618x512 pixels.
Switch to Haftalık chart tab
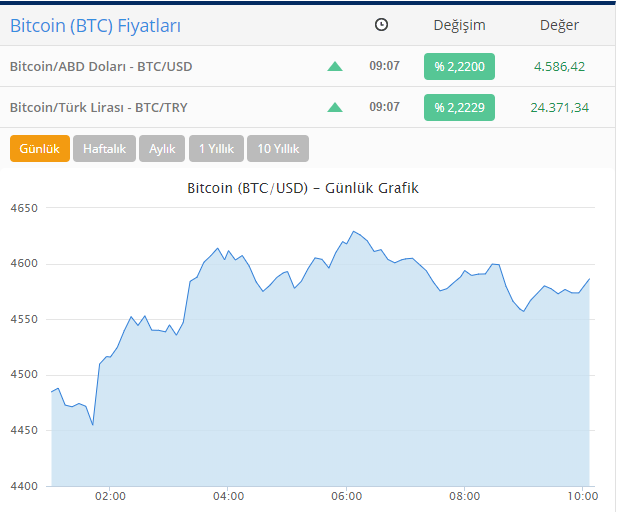pos(104,149)
